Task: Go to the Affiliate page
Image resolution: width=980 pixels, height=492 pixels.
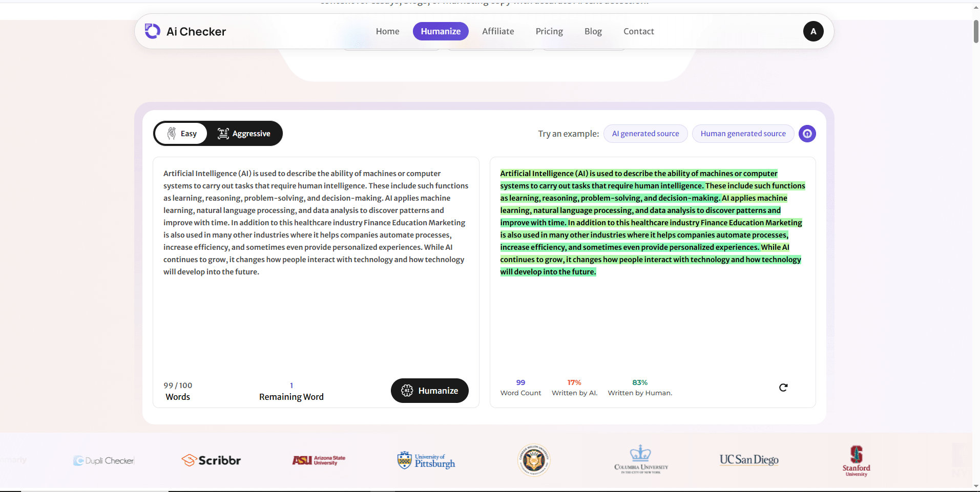Action: 497,31
